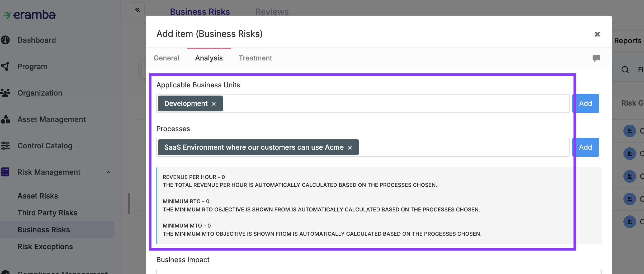Image resolution: width=644 pixels, height=274 pixels.
Task: Open the Processes select field
Action: pyautogui.click(x=462, y=147)
